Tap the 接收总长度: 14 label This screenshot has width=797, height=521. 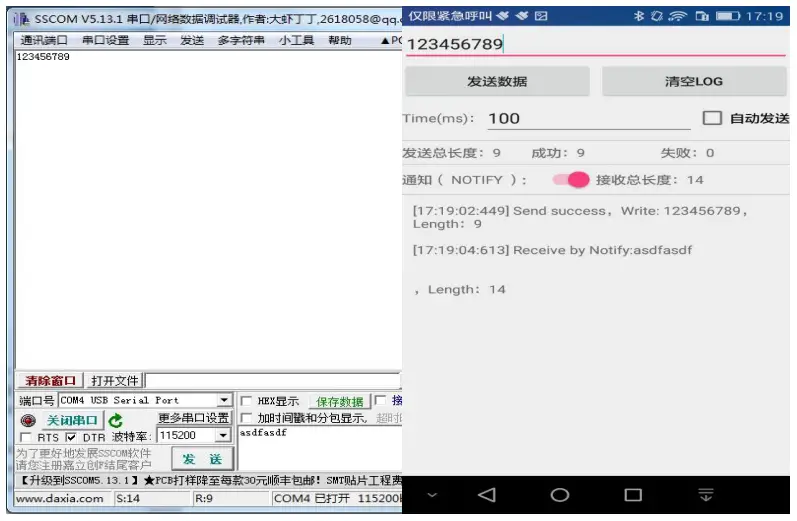650,180
